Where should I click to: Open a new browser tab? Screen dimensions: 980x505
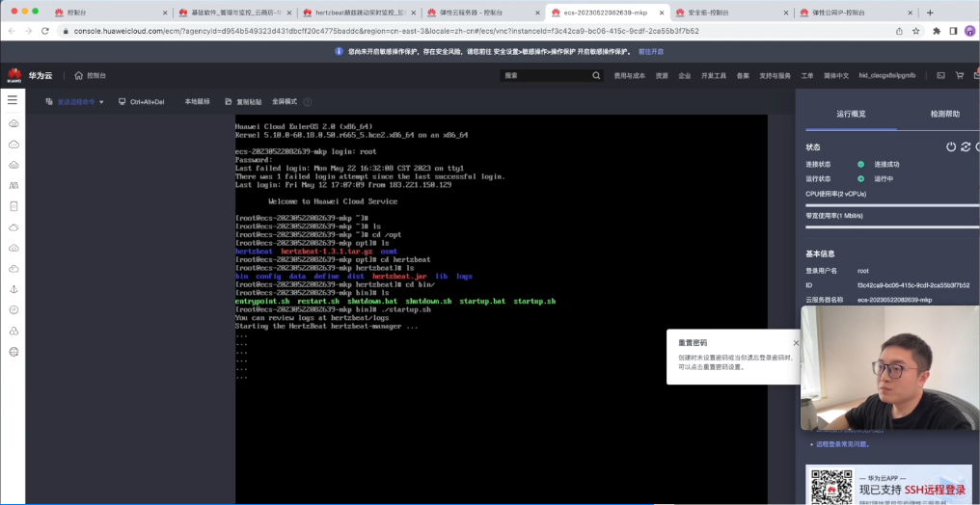click(x=930, y=13)
